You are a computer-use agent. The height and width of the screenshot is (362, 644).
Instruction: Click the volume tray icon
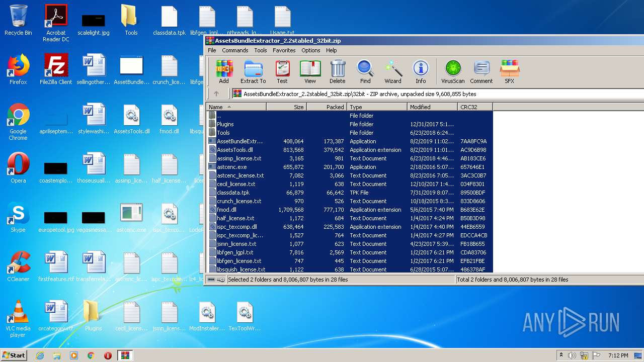[572, 355]
